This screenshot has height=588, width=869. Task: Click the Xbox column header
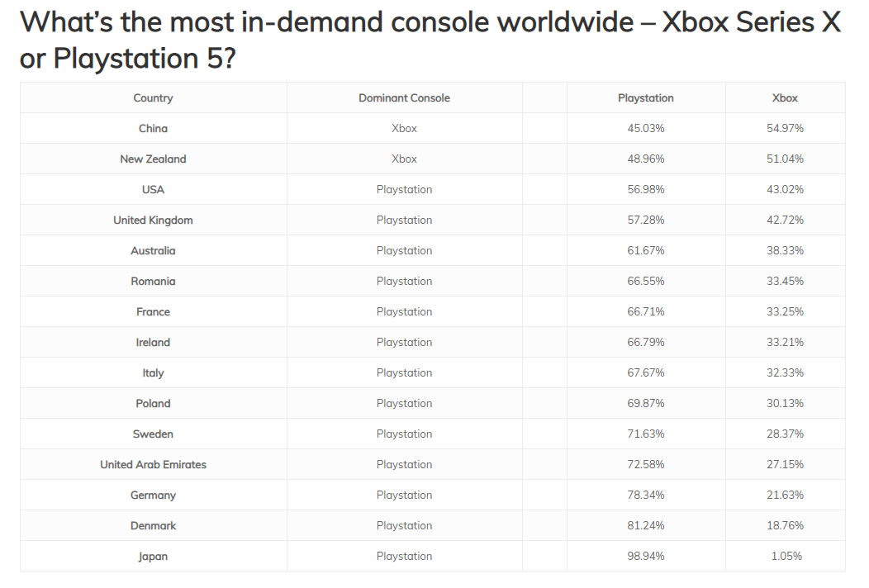click(785, 97)
